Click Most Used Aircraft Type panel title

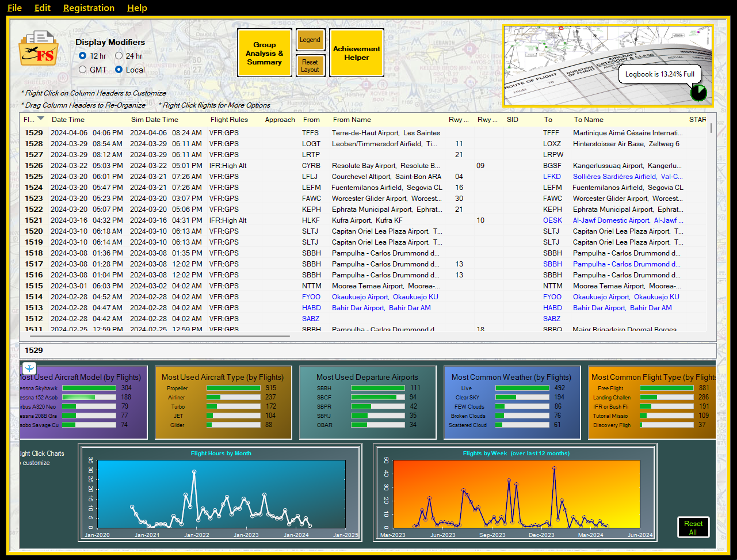click(222, 378)
